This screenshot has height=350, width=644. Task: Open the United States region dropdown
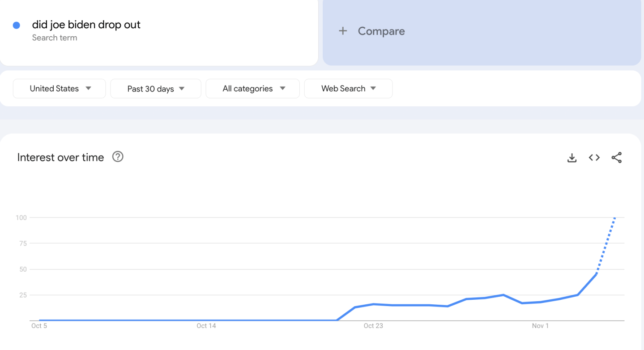pos(60,89)
